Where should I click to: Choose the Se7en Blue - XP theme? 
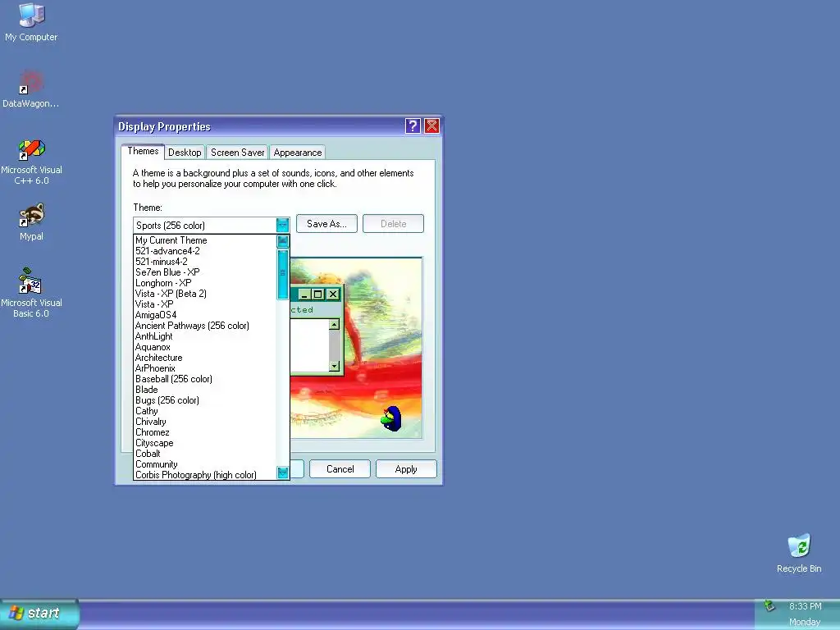(204, 272)
